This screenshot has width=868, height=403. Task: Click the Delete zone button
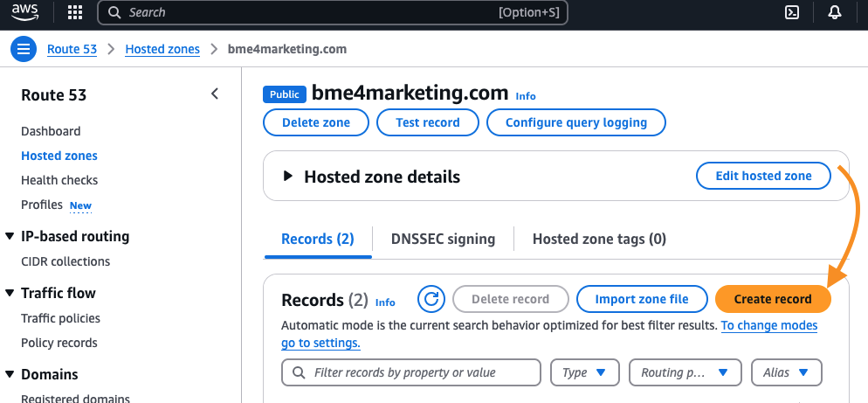pyautogui.click(x=316, y=122)
